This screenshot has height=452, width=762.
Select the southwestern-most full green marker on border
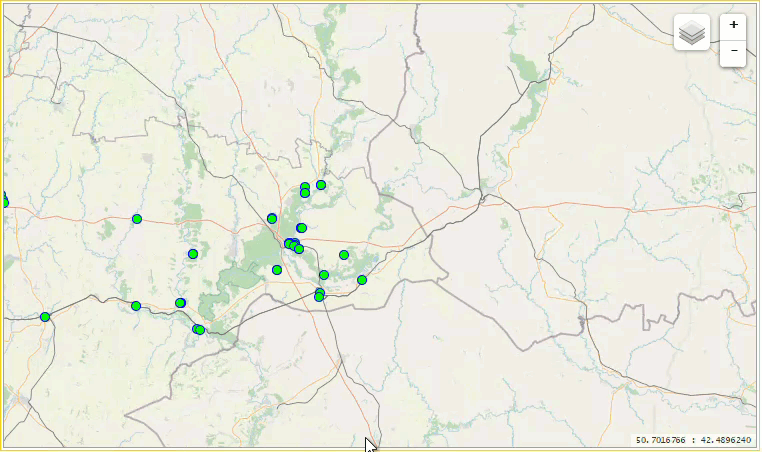(x=45, y=317)
